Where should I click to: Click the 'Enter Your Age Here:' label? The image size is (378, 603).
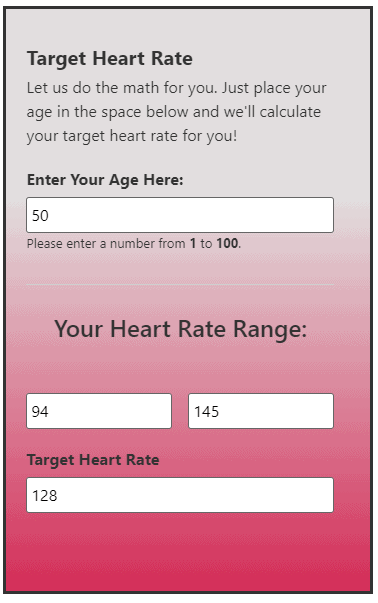pyautogui.click(x=105, y=180)
